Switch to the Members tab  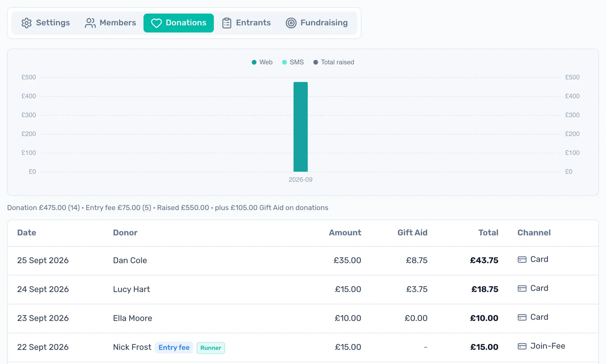click(x=110, y=23)
